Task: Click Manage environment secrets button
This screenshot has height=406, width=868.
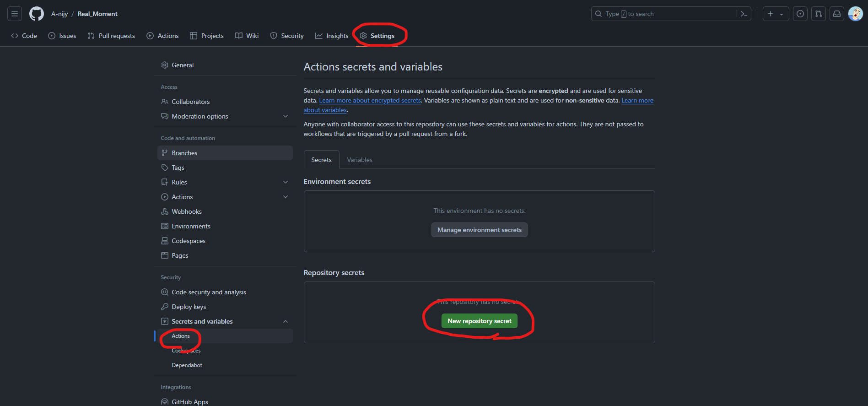Action: pos(480,230)
